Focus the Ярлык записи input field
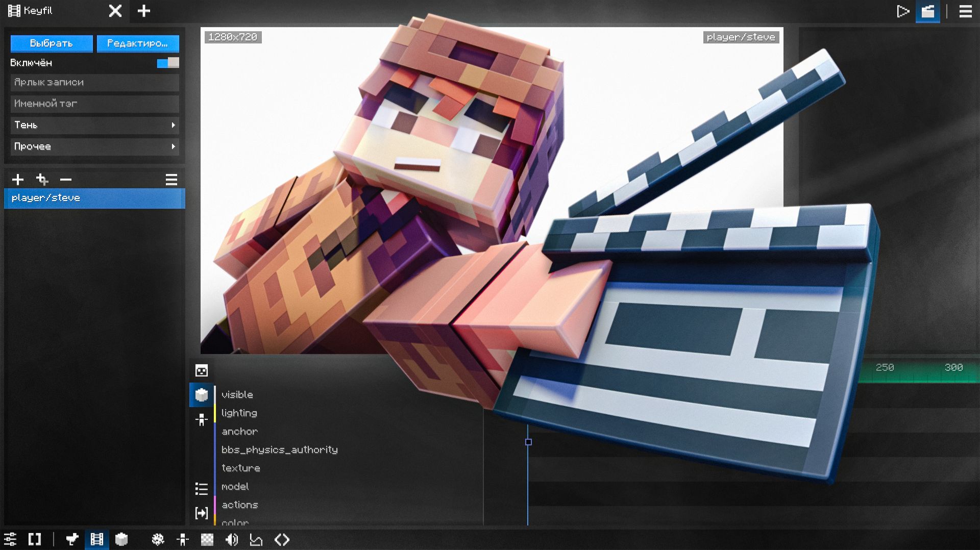The width and height of the screenshot is (980, 550). click(x=95, y=82)
